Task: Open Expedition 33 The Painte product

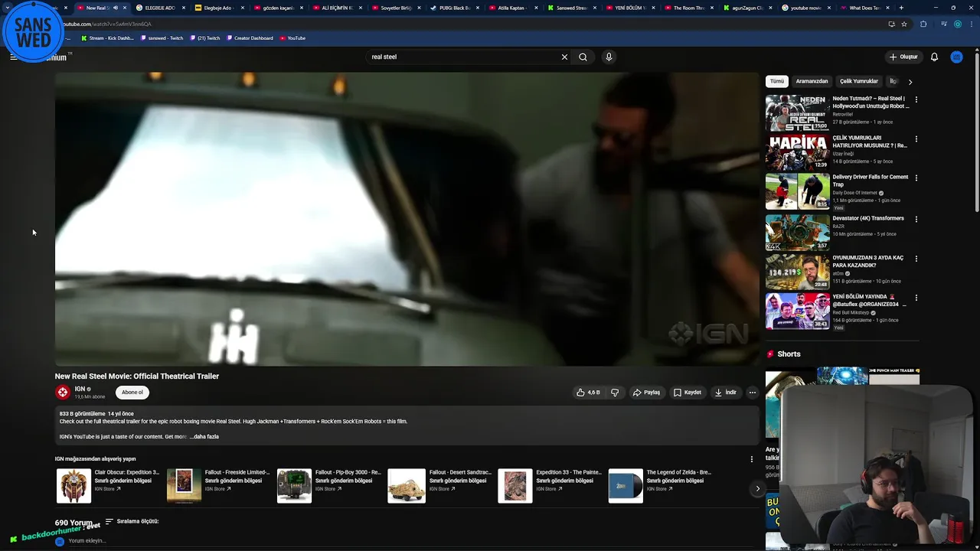Action: (x=550, y=486)
